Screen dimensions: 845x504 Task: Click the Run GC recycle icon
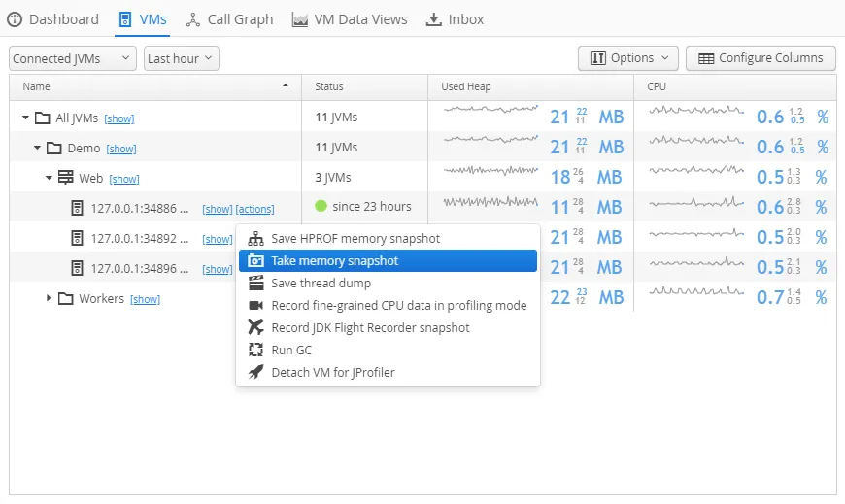[x=256, y=350]
